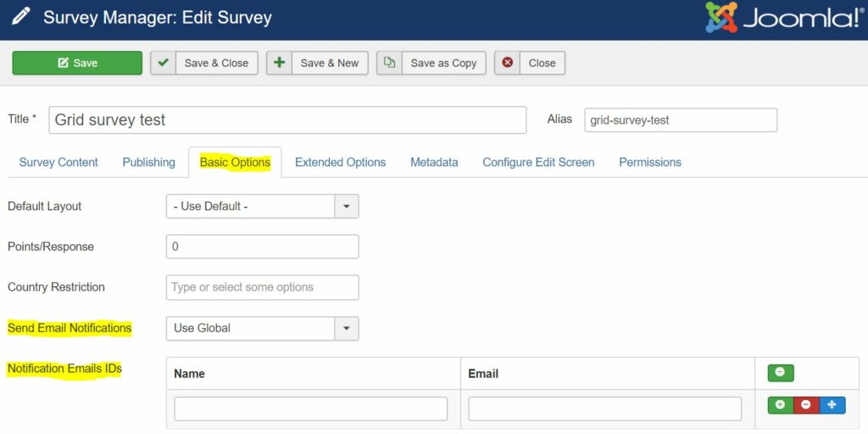
Task: Open the Default Layout dropdown
Action: (x=262, y=206)
